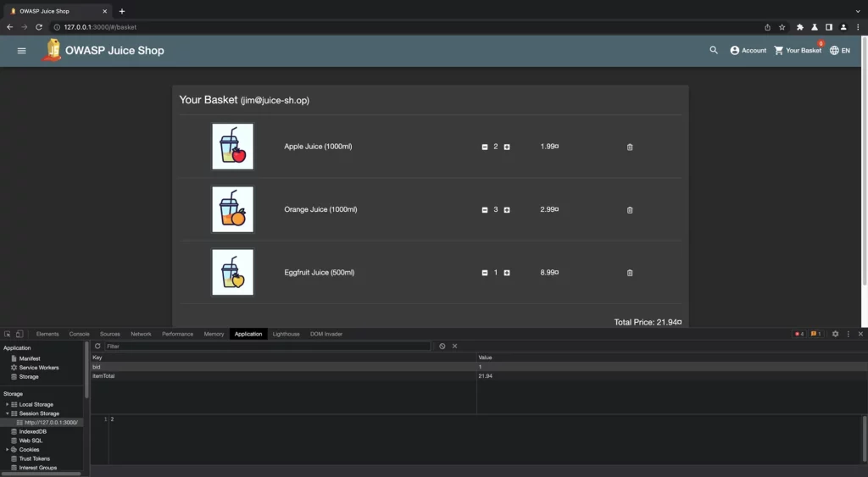Decrease Apple Juice quantity with minus
The image size is (868, 477).
(484, 147)
